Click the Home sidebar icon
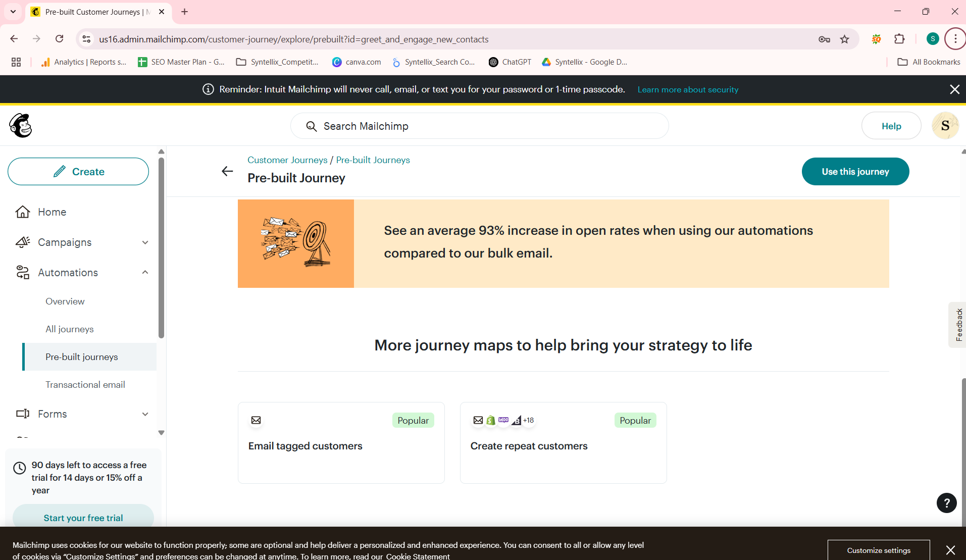 click(x=23, y=212)
